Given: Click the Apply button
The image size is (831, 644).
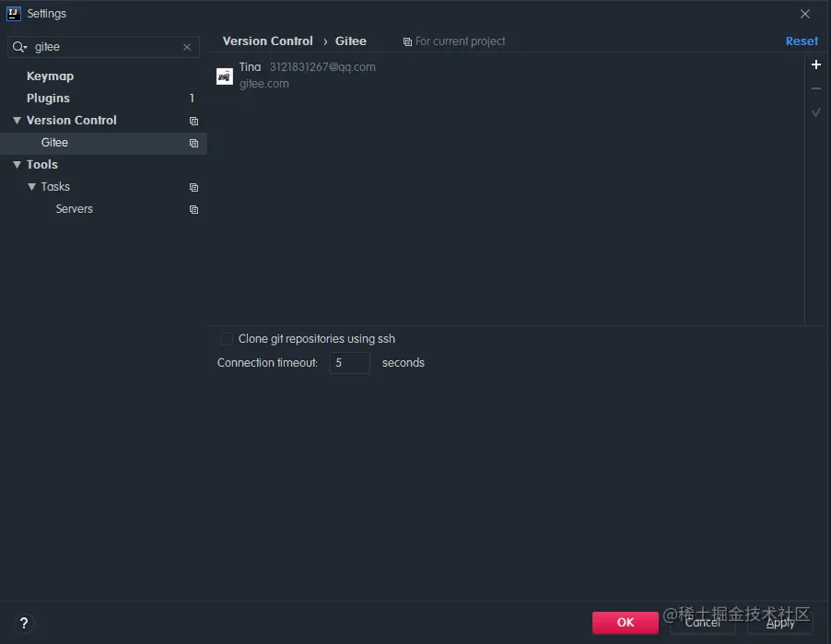Looking at the screenshot, I should tap(780, 622).
